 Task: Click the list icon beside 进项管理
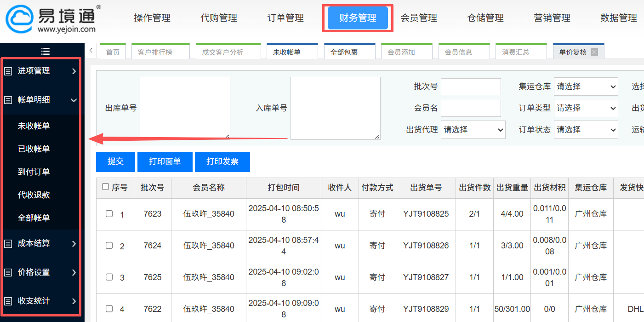pos(8,71)
